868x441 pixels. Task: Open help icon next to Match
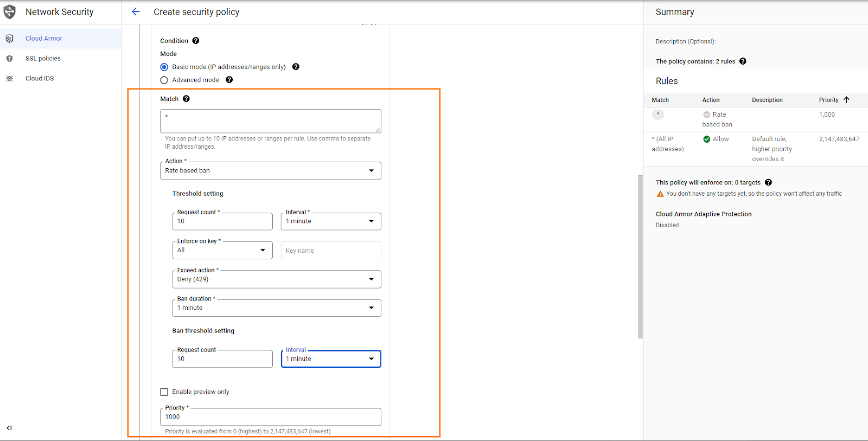click(186, 99)
